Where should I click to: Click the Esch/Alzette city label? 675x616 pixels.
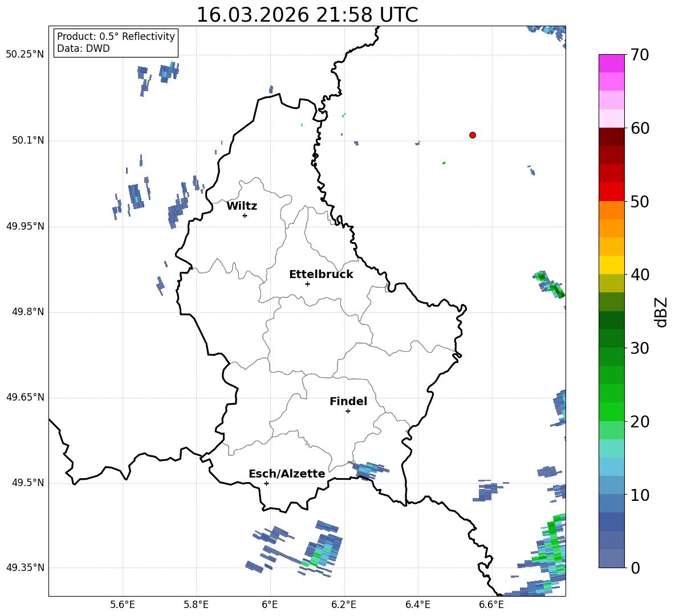tap(287, 474)
